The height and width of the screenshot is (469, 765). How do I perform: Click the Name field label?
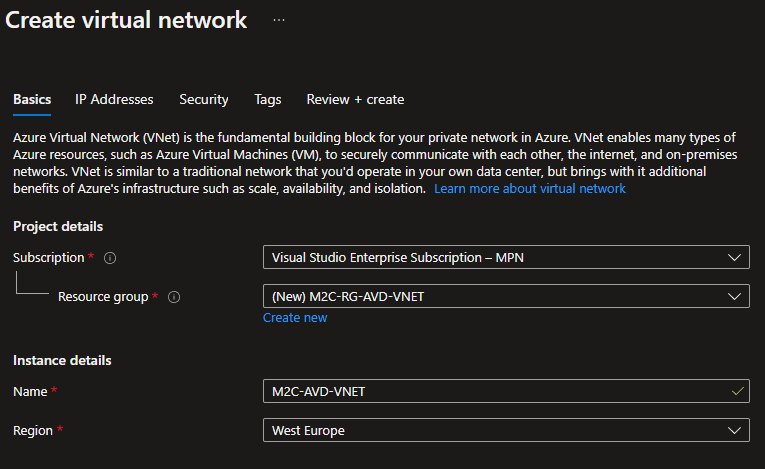[30, 391]
